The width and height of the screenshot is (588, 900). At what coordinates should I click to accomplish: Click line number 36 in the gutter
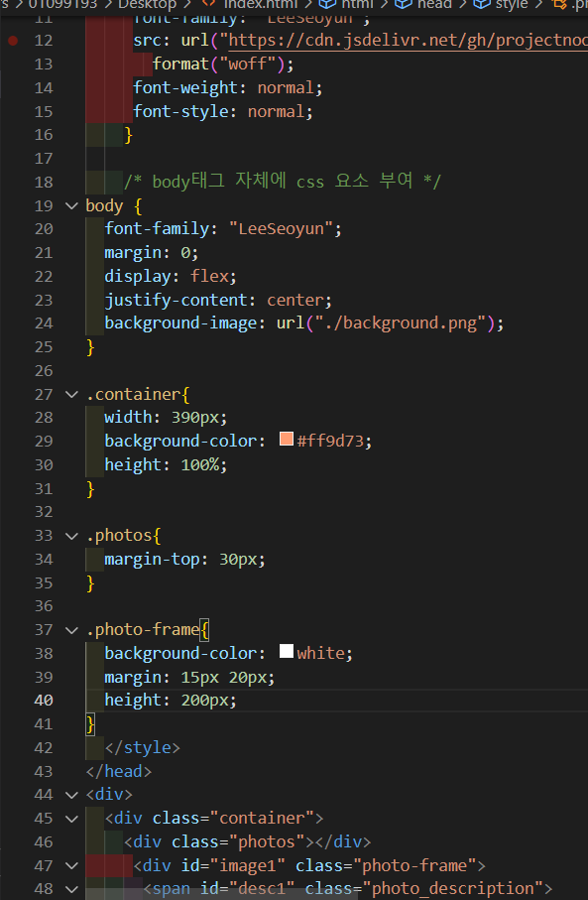click(44, 606)
